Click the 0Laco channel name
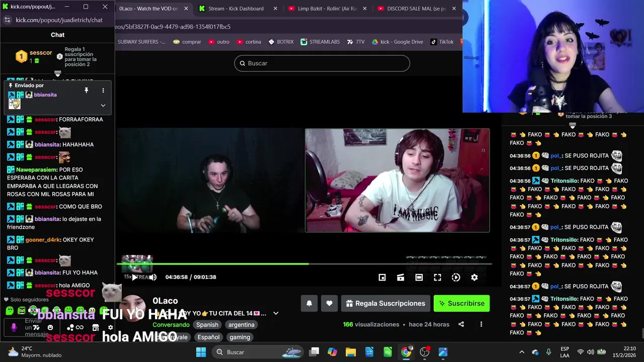Screen dimensions: 644x362 (165, 301)
